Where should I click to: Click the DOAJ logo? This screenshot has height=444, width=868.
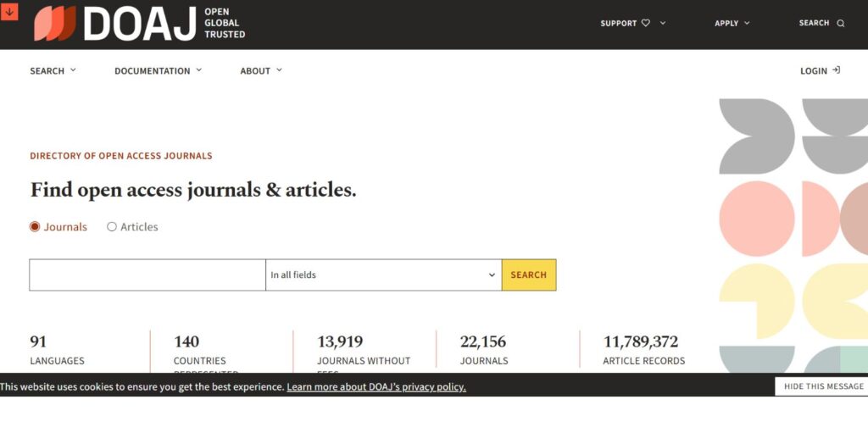(139, 24)
